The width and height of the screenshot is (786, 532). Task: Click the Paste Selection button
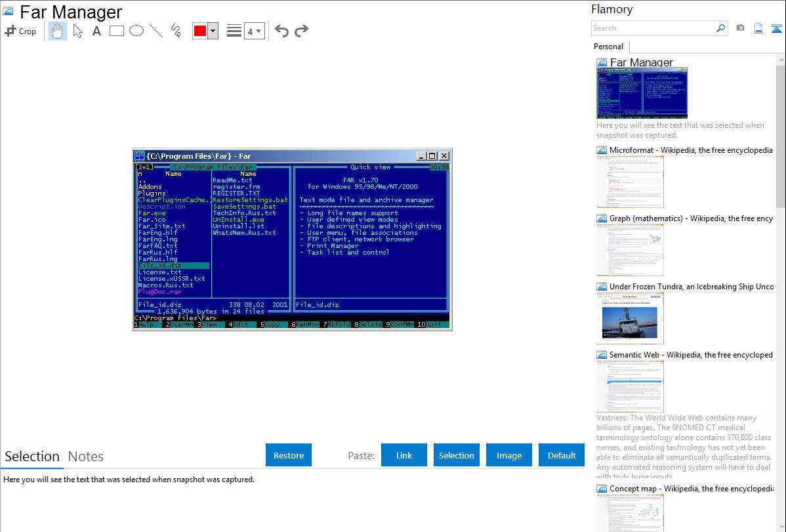click(456, 455)
